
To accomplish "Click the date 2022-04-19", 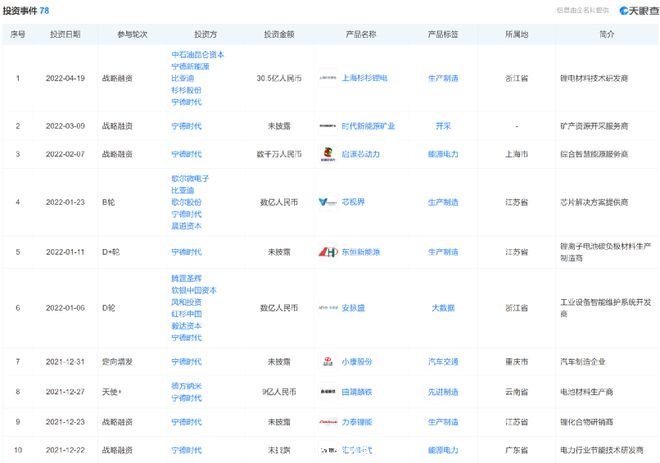I will pyautogui.click(x=65, y=78).
